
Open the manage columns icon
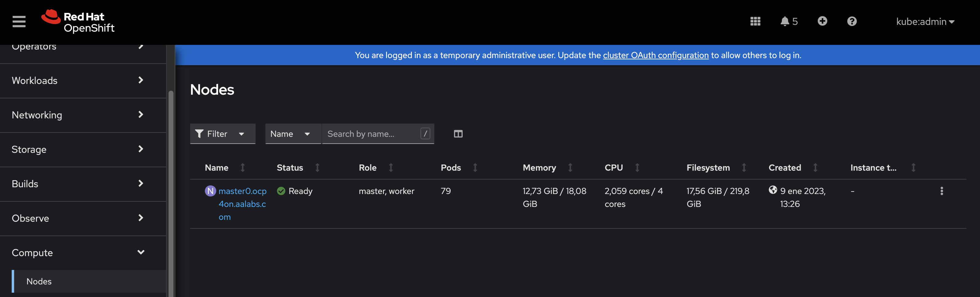pyautogui.click(x=458, y=134)
